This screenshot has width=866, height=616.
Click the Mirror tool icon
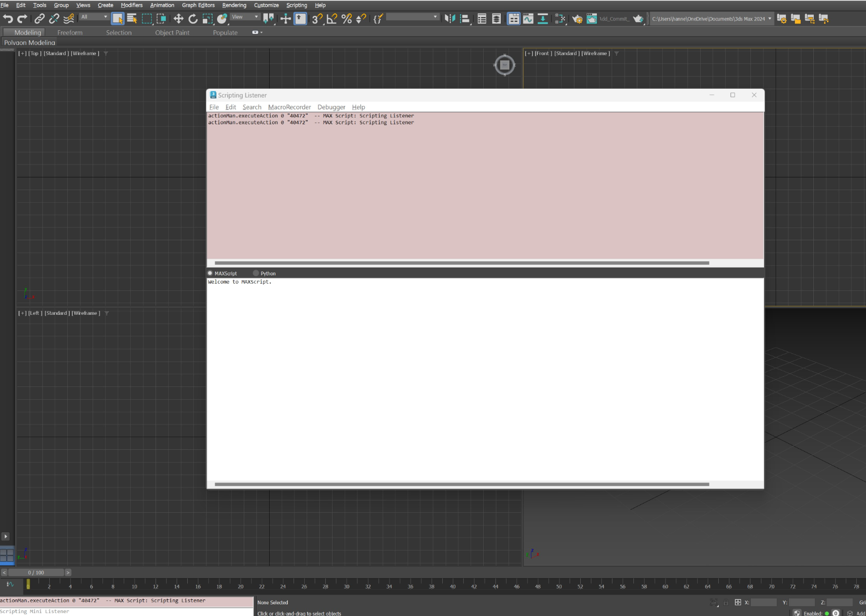coord(450,19)
